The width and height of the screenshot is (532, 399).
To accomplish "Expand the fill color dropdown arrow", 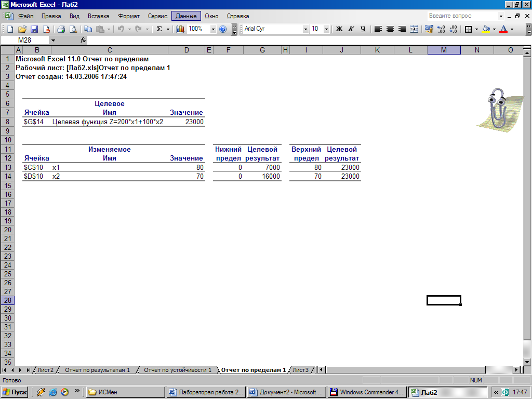I will click(495, 29).
